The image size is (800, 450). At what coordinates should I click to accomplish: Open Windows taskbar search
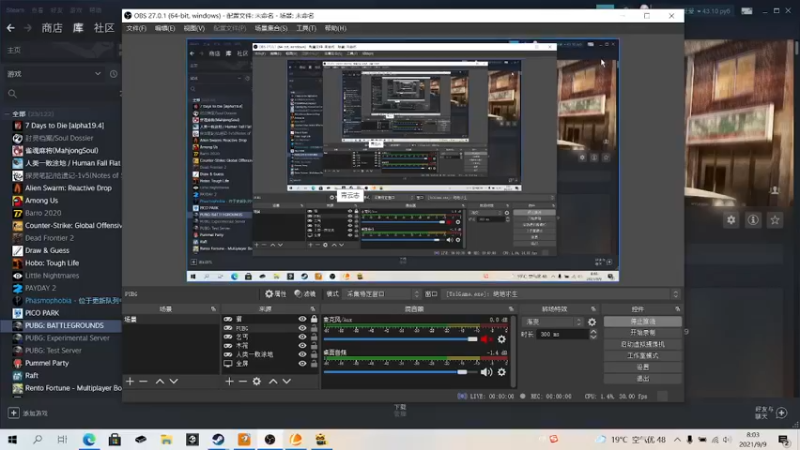point(37,439)
